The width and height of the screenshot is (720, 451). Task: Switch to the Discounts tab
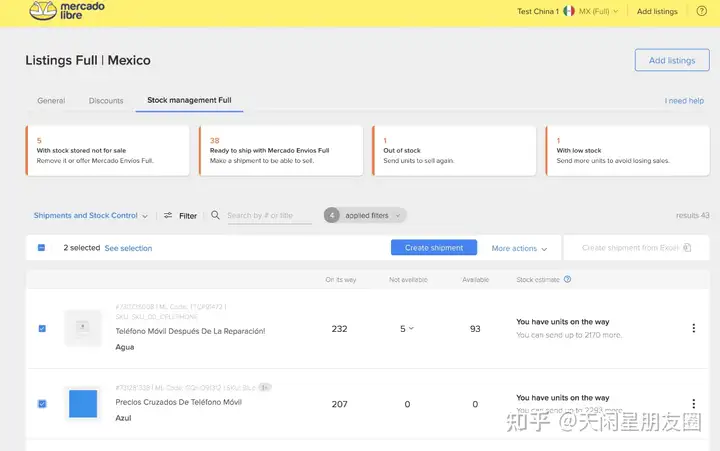pos(106,101)
